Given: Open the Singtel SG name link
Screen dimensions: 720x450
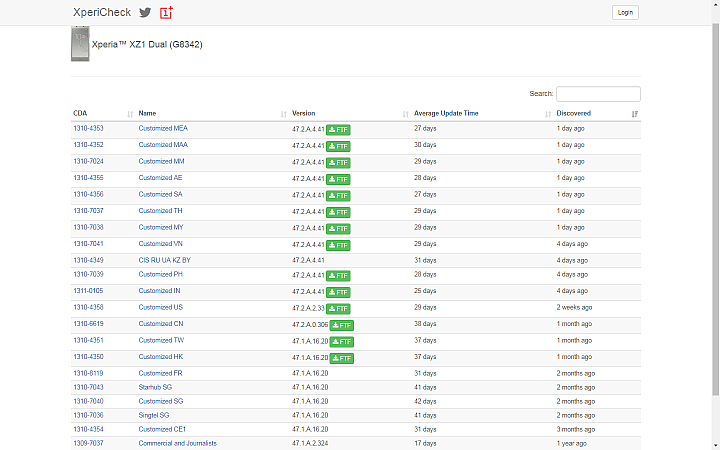Looking at the screenshot, I should 154,416.
